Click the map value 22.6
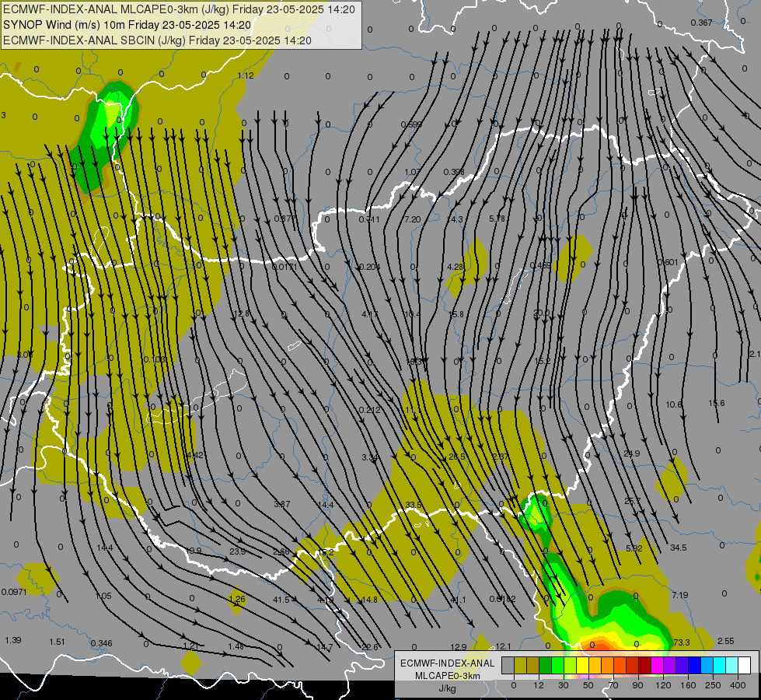The width and height of the screenshot is (761, 700). [370, 646]
